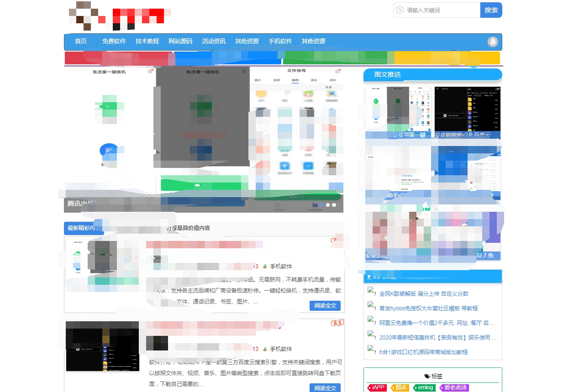Open the 技术教程 navigation item

(147, 41)
